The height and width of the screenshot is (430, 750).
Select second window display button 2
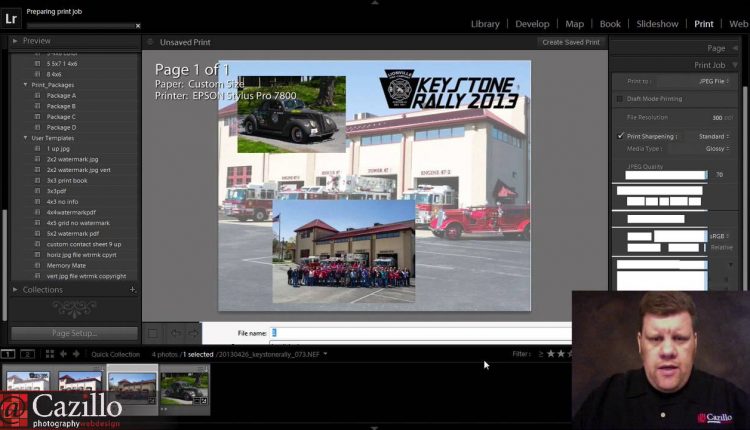(x=27, y=354)
